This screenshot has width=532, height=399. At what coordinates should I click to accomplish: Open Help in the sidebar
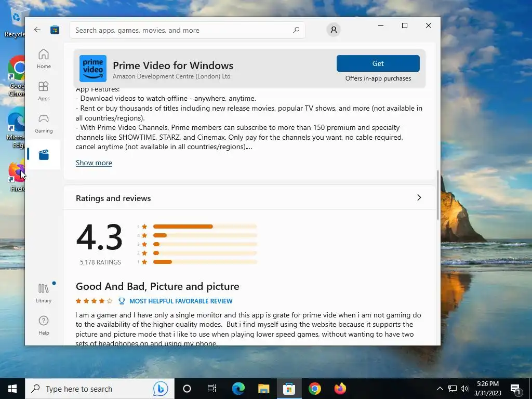[x=44, y=325]
